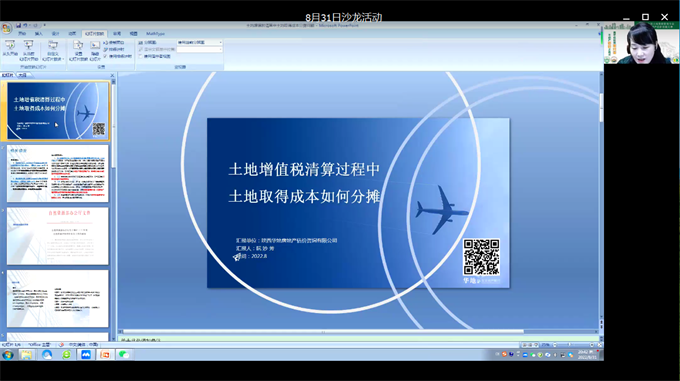This screenshot has width=680, height=381.
Task: Switch to the MathType ribbon tab
Action: pyautogui.click(x=155, y=33)
